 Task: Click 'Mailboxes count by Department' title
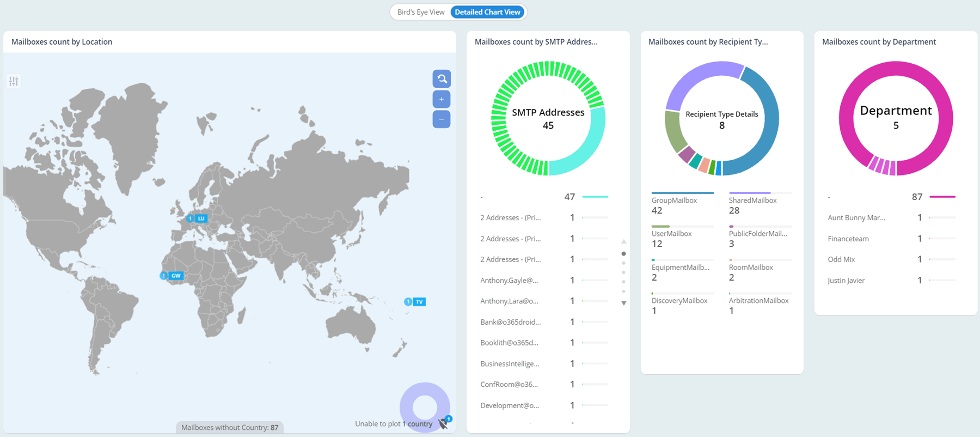pos(879,42)
